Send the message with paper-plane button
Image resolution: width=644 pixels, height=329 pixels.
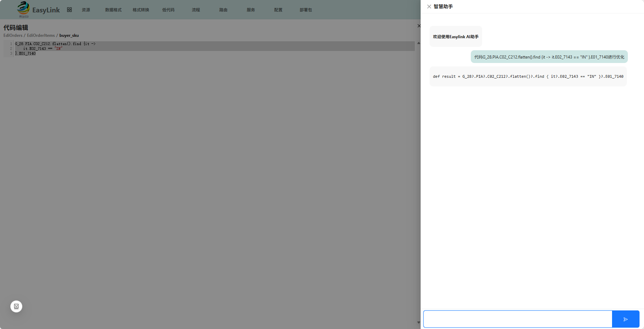pyautogui.click(x=625, y=319)
